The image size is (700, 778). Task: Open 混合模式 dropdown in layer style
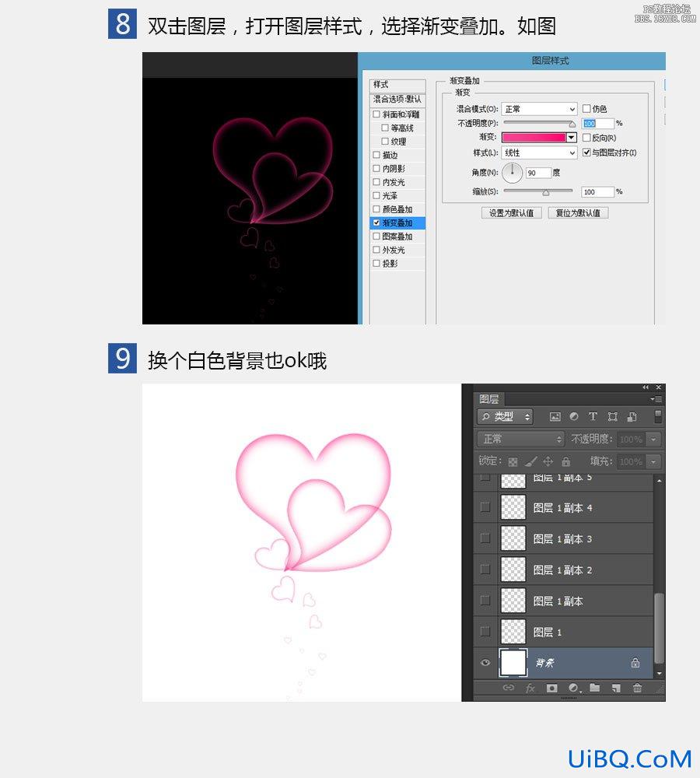coord(539,109)
